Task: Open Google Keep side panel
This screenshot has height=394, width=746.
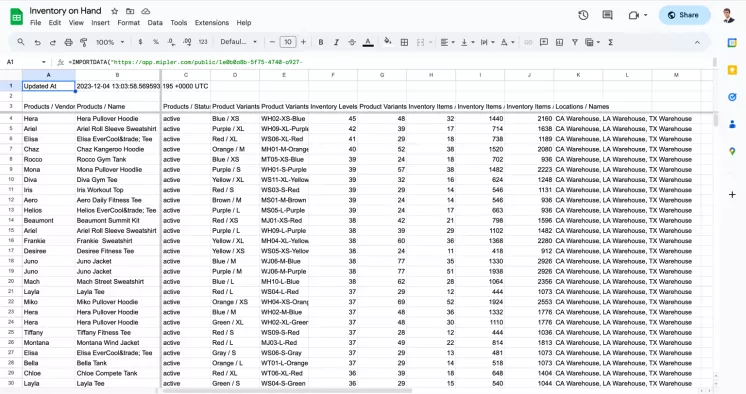Action: (x=732, y=70)
